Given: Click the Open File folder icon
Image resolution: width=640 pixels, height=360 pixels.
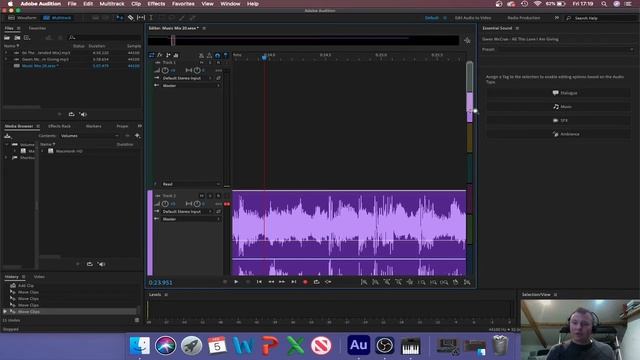Looking at the screenshot, I should (7, 38).
